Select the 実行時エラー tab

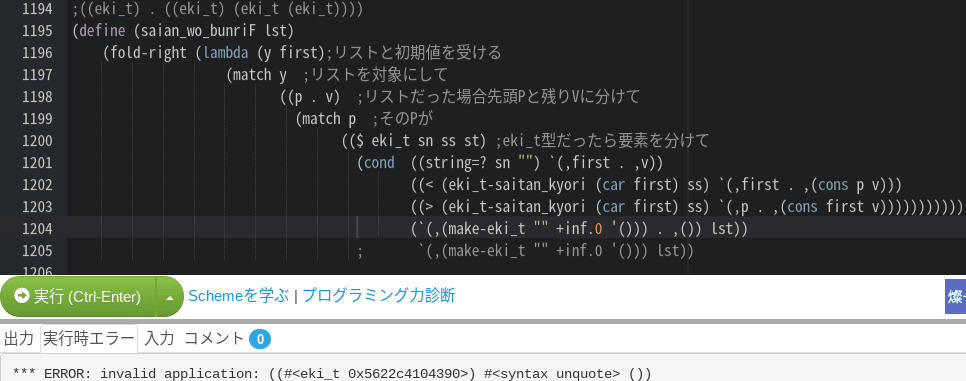pos(89,338)
